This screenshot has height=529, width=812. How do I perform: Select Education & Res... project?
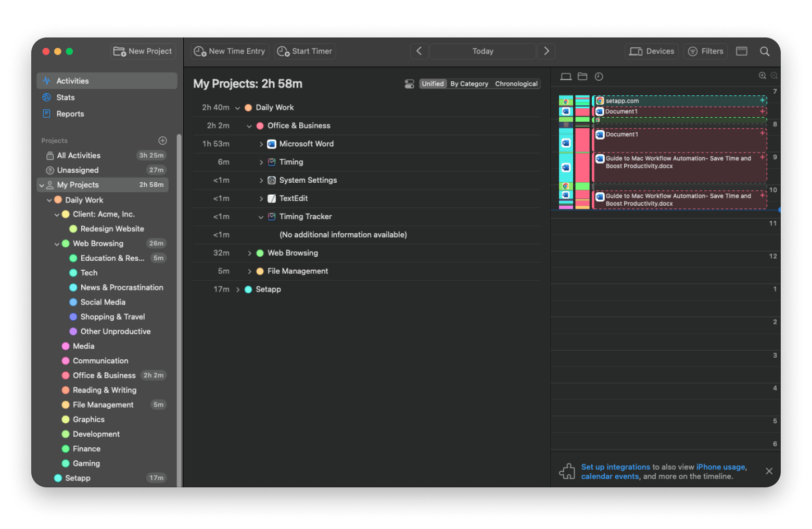pyautogui.click(x=112, y=258)
